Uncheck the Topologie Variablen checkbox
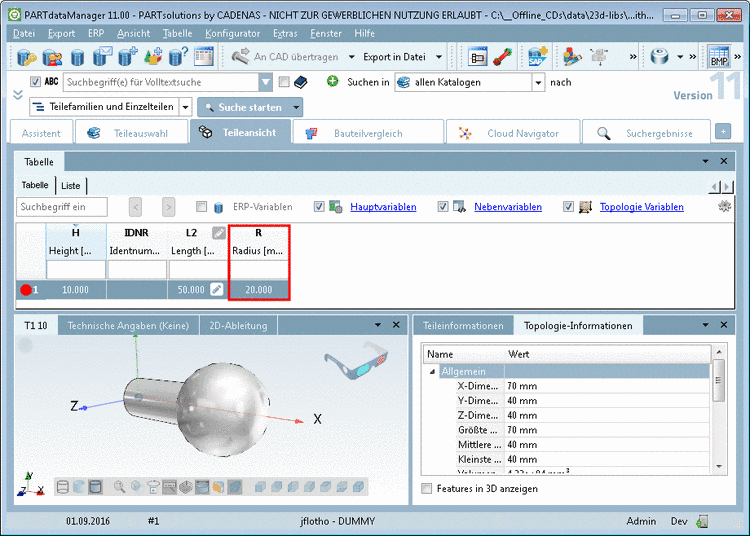The height and width of the screenshot is (536, 750). pos(568,207)
